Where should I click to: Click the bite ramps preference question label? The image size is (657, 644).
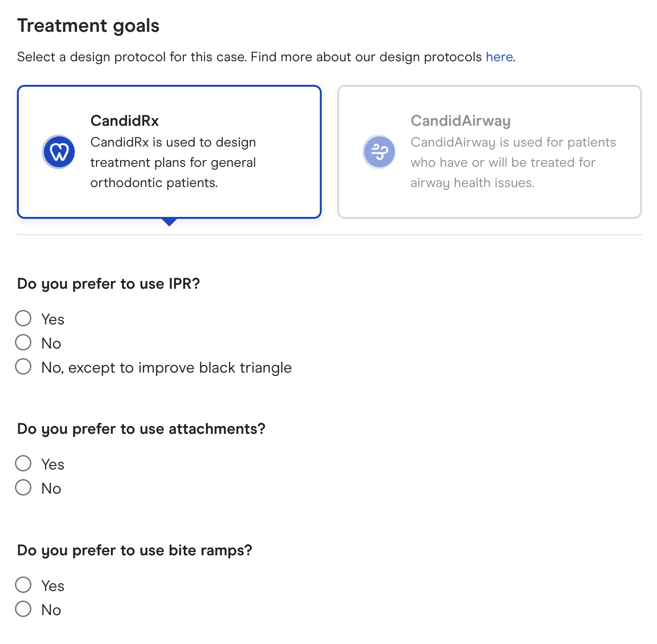coord(135,550)
